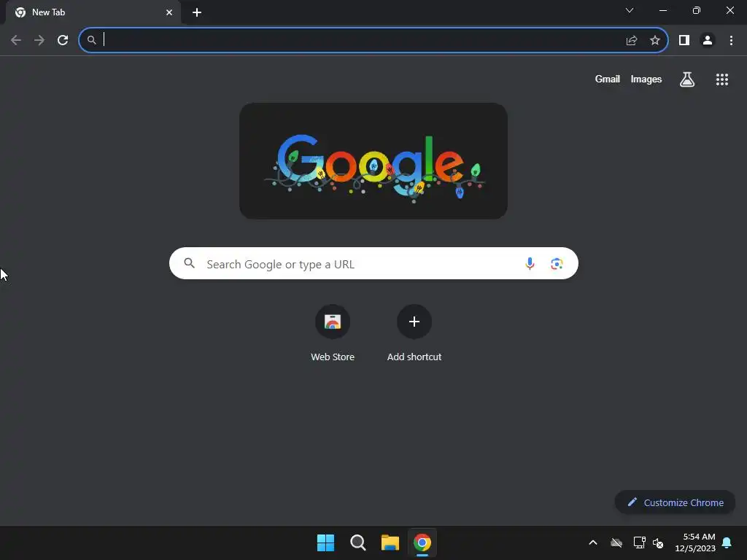Open the notifications bell icon
Image resolution: width=747 pixels, height=560 pixels.
click(x=727, y=542)
